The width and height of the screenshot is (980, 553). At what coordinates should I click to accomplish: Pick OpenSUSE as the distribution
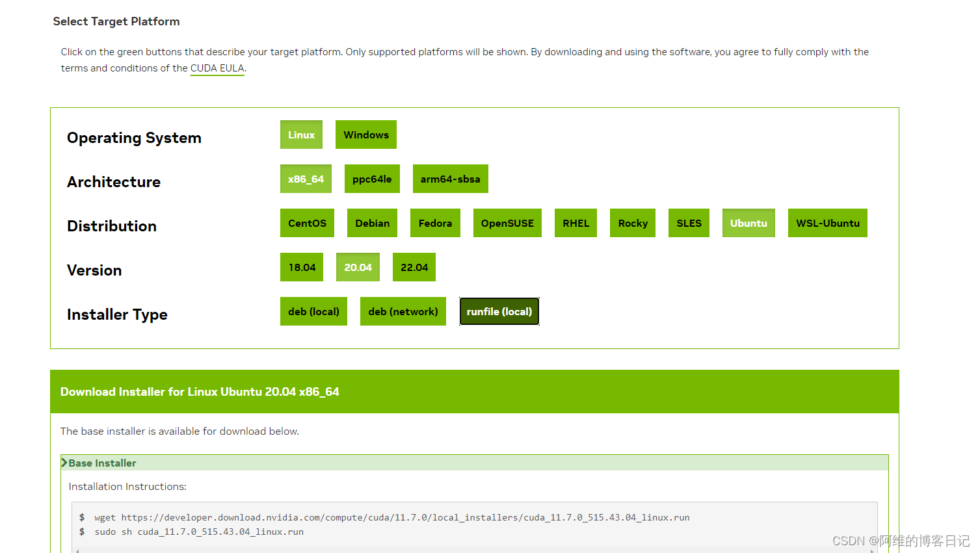pyautogui.click(x=507, y=223)
